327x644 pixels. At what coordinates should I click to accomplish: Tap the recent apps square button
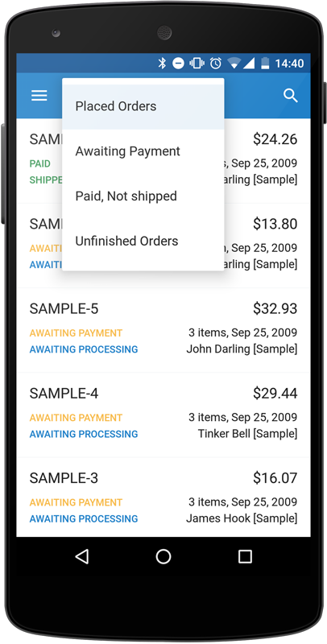coord(245,556)
